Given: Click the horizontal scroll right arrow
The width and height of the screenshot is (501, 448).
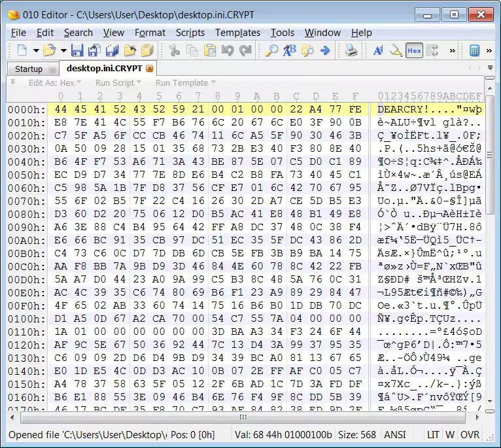Looking at the screenshot, I should (x=477, y=417).
